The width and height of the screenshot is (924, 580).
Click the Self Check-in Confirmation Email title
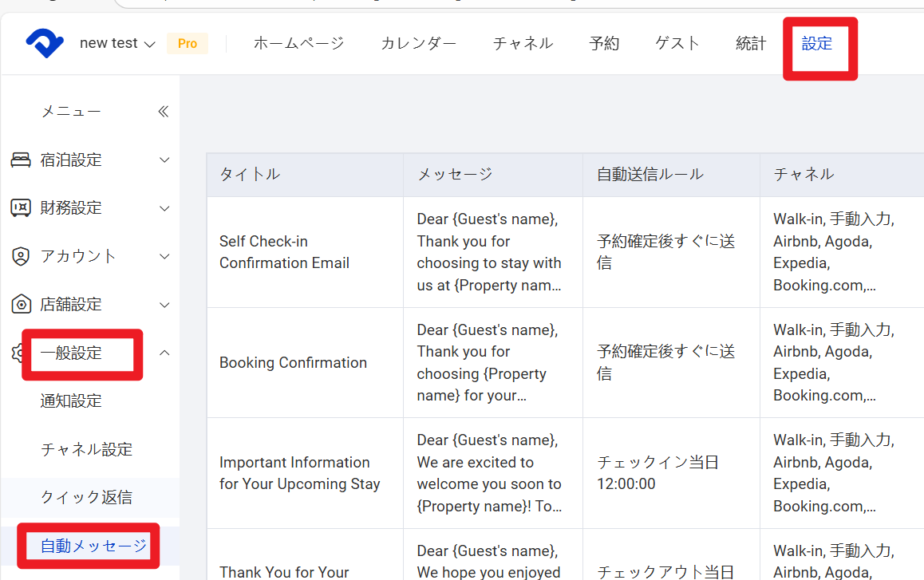[x=284, y=252]
